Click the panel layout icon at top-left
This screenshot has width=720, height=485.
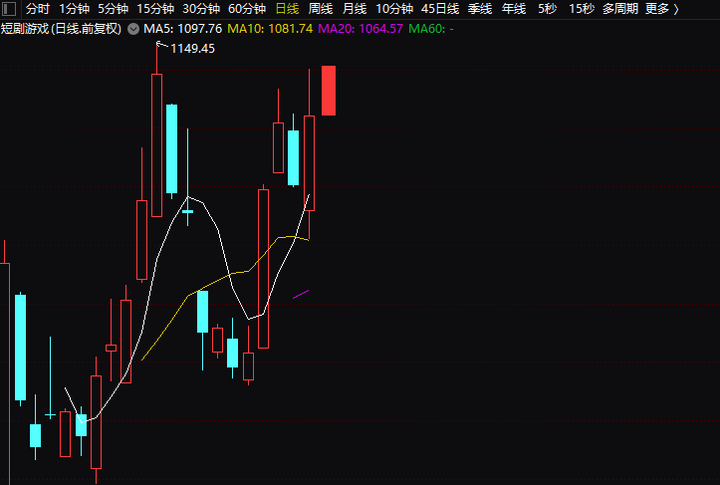pos(9,8)
